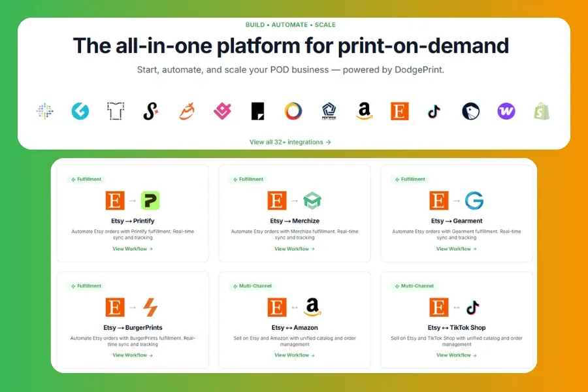Click the all-in-one platform headline
The image size is (588, 392).
[291, 46]
